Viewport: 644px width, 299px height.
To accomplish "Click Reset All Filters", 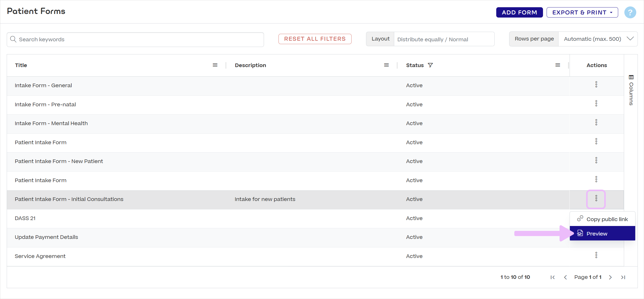I will coord(315,39).
